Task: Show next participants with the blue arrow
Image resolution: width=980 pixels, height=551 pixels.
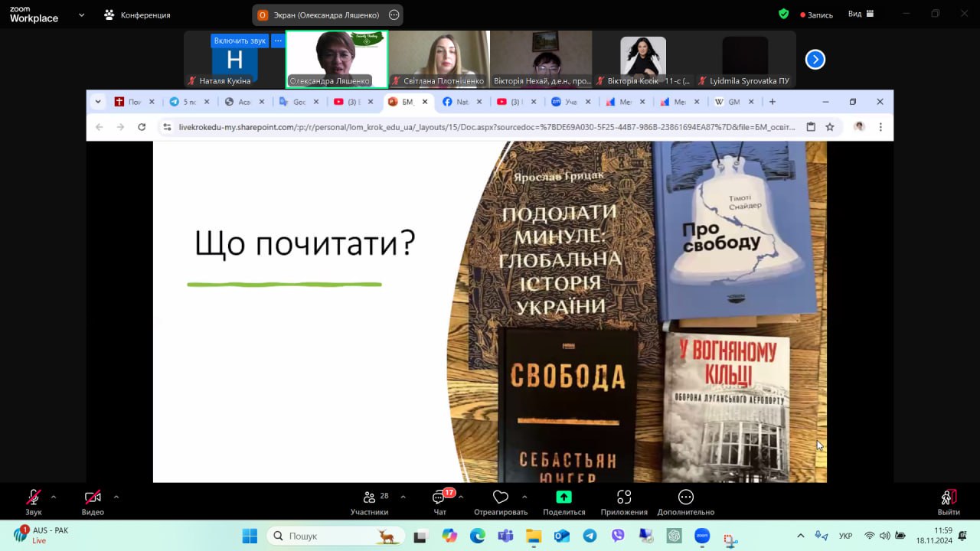Action: point(815,59)
